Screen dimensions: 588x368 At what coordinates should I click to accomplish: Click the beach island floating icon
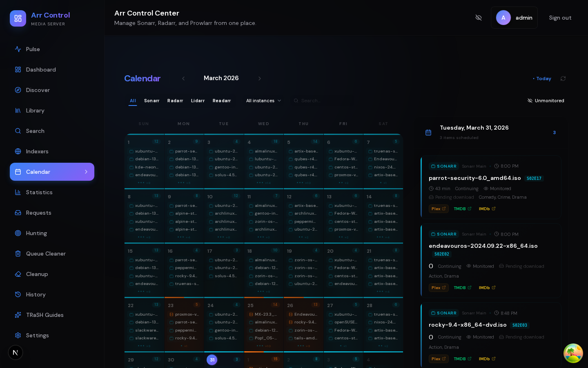573,353
